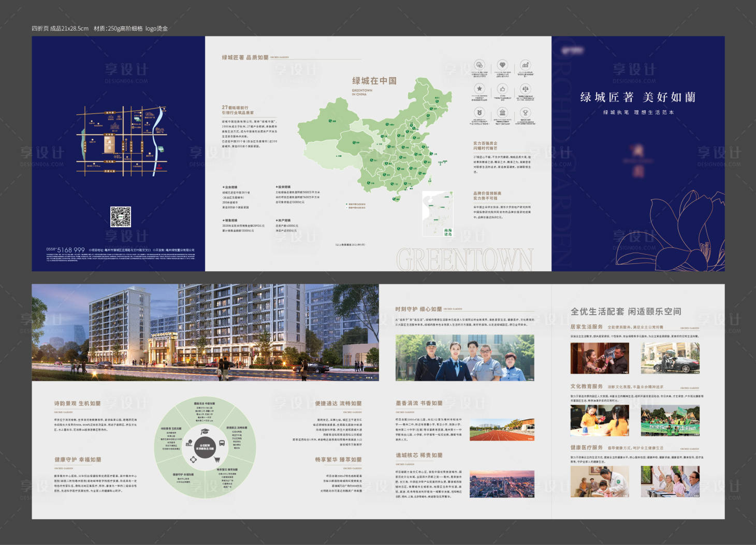Click the water bottle delivery photo
The image size is (756, 545).
coord(600,358)
